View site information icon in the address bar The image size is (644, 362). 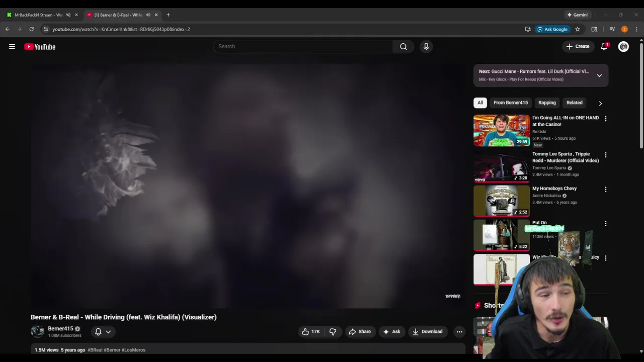pyautogui.click(x=46, y=29)
